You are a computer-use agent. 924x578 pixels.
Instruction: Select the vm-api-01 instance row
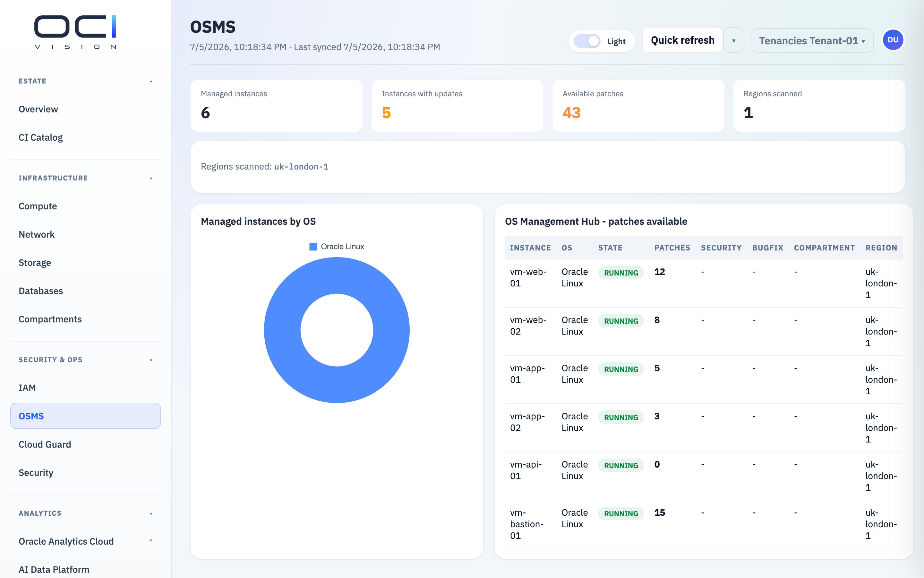click(x=704, y=476)
